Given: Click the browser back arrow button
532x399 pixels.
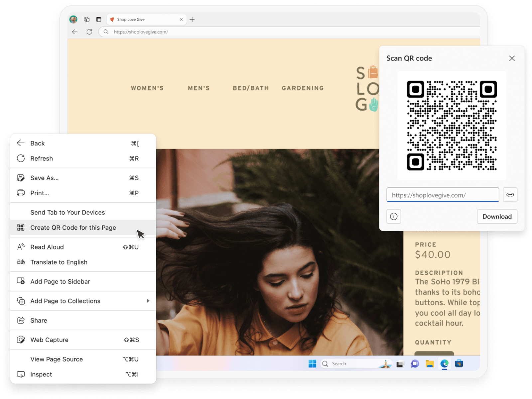Looking at the screenshot, I should coord(74,32).
